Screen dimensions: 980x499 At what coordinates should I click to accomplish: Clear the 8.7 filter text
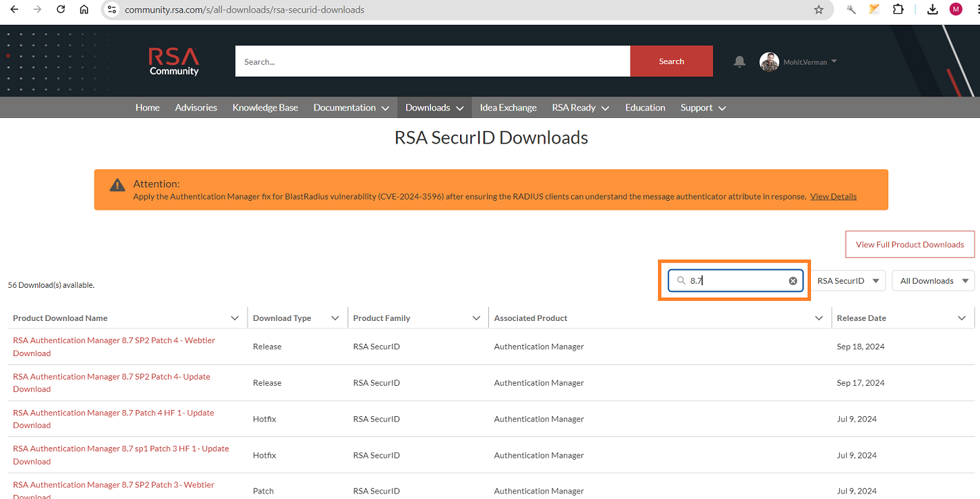point(792,280)
